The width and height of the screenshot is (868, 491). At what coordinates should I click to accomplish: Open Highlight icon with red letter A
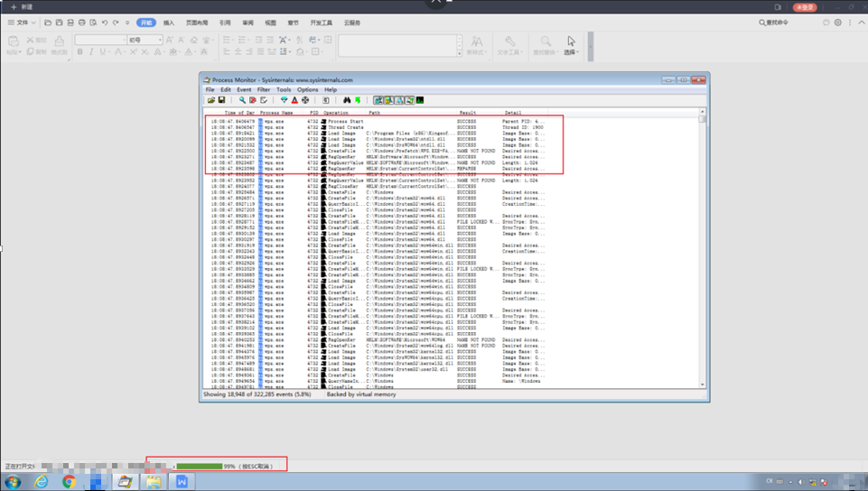[x=294, y=100]
